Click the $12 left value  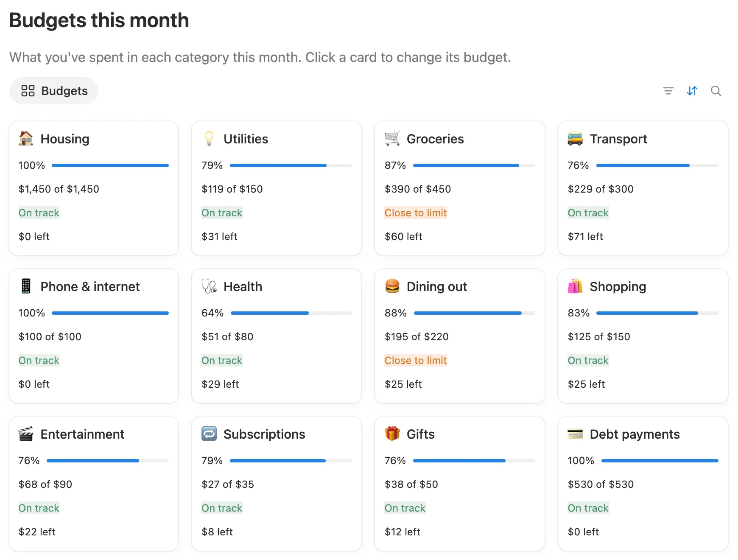pyautogui.click(x=403, y=532)
